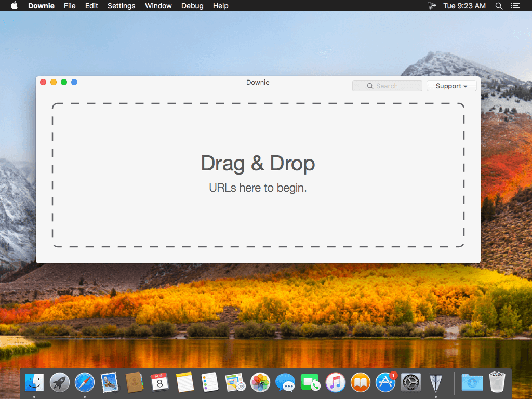Open Mail stamp icon in Dock
The width and height of the screenshot is (532, 399).
(x=110, y=382)
